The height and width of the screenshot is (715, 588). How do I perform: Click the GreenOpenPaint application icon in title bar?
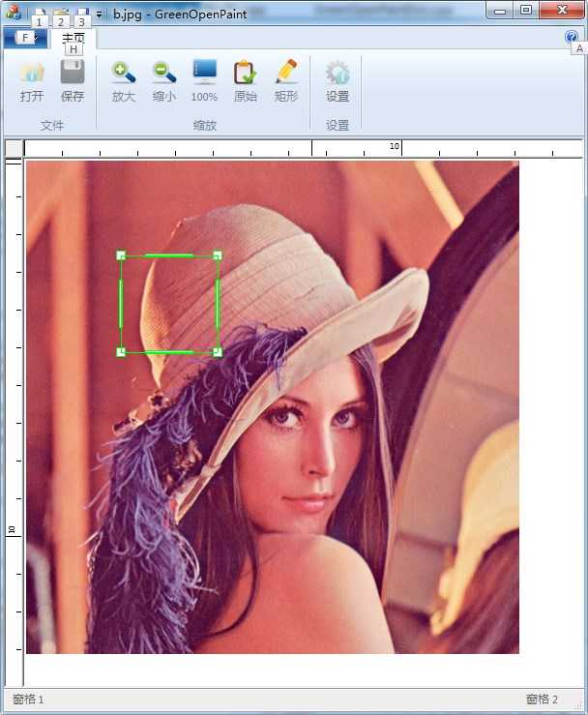point(13,12)
